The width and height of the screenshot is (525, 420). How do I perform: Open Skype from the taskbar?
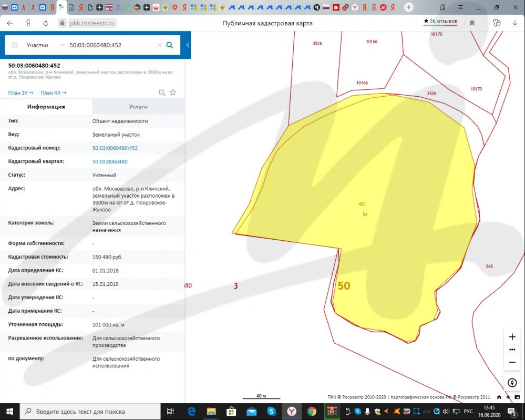pos(272,411)
